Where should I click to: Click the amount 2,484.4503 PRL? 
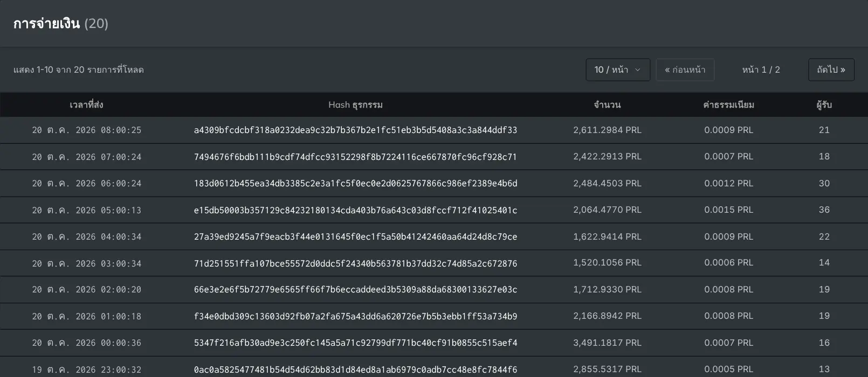tap(608, 183)
